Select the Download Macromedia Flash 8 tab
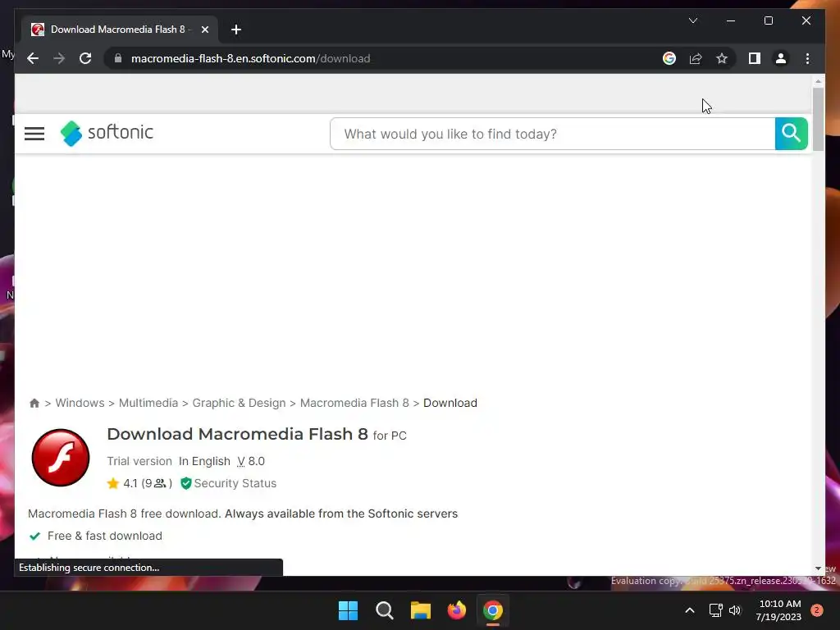The width and height of the screenshot is (840, 630). 120,30
